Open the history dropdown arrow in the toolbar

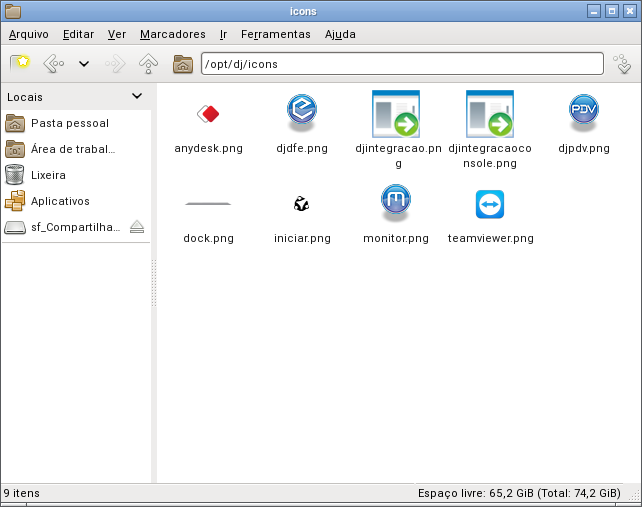click(x=84, y=64)
